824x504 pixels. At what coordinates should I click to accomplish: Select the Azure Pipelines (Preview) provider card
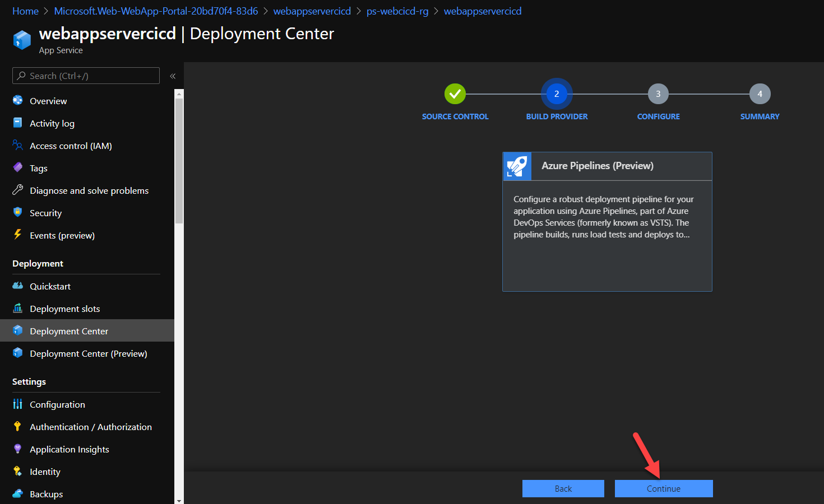[x=607, y=221]
